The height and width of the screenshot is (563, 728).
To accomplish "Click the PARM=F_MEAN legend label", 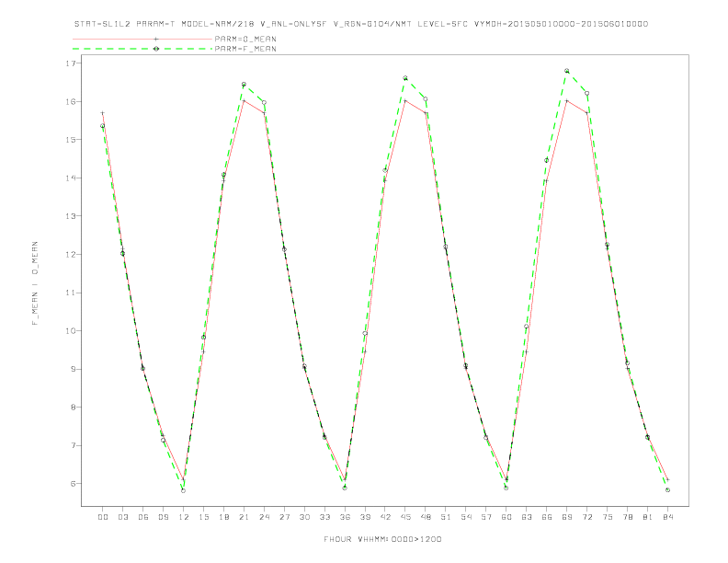I will pos(245,49).
